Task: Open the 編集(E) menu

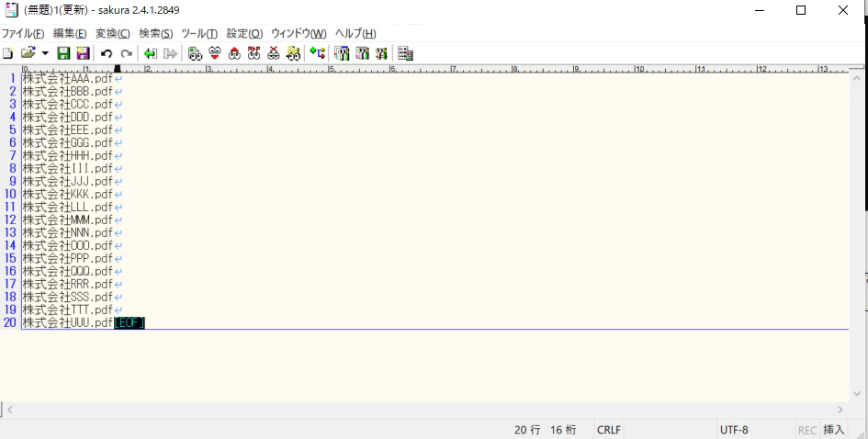Action: point(70,34)
